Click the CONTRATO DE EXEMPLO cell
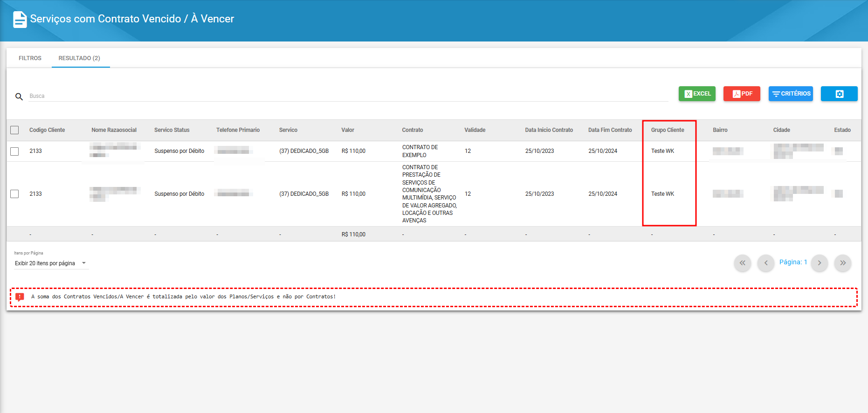 tap(420, 151)
